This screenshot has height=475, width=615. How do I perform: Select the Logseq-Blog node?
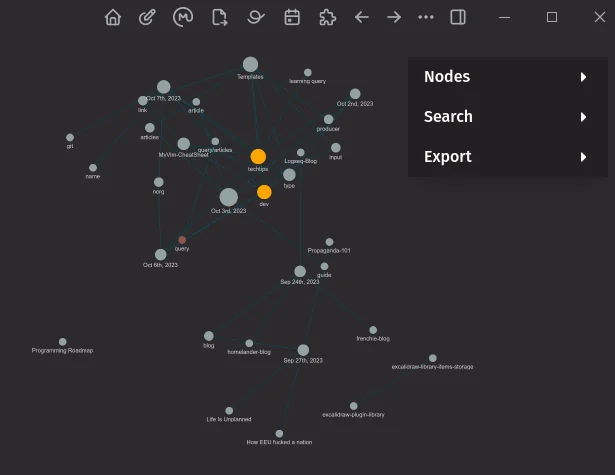pyautogui.click(x=300, y=152)
